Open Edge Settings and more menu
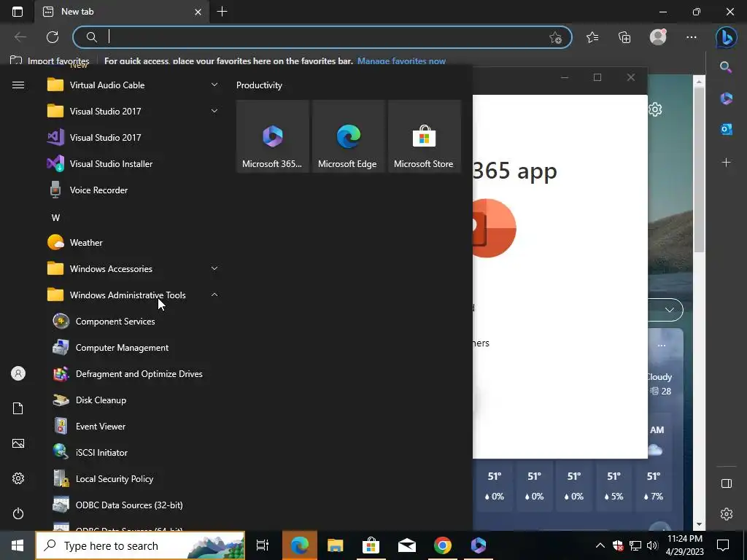Screen dimensions: 747x560 tap(692, 37)
